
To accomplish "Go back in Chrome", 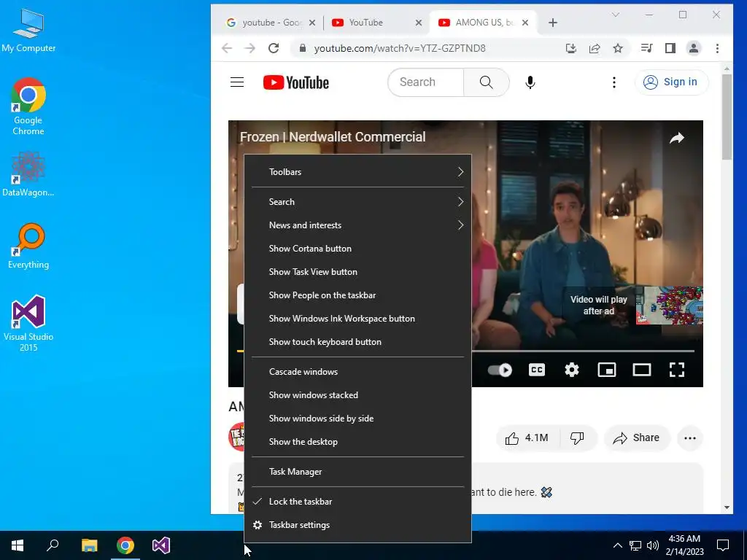I will coord(227,48).
